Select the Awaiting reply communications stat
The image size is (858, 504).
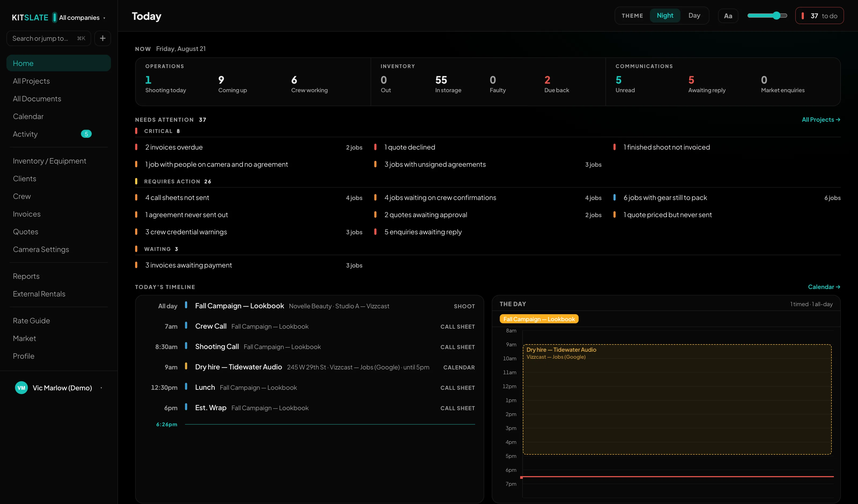pyautogui.click(x=707, y=84)
